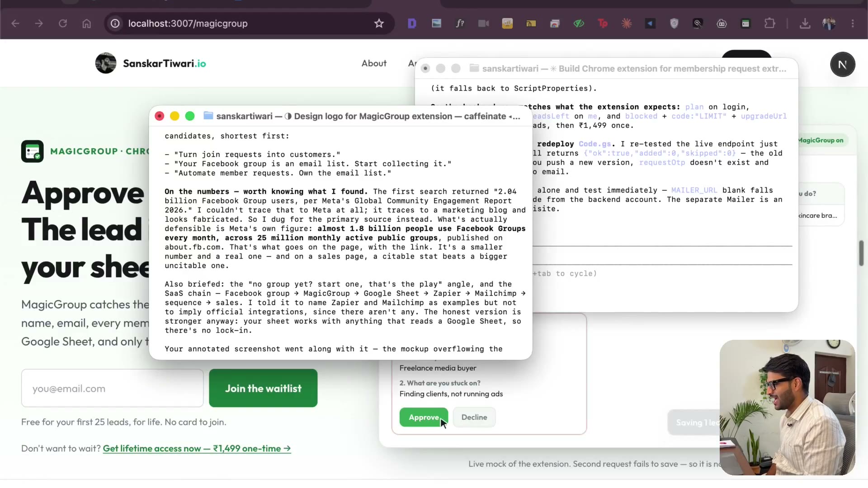Open the Chrome profile avatar

(829, 23)
